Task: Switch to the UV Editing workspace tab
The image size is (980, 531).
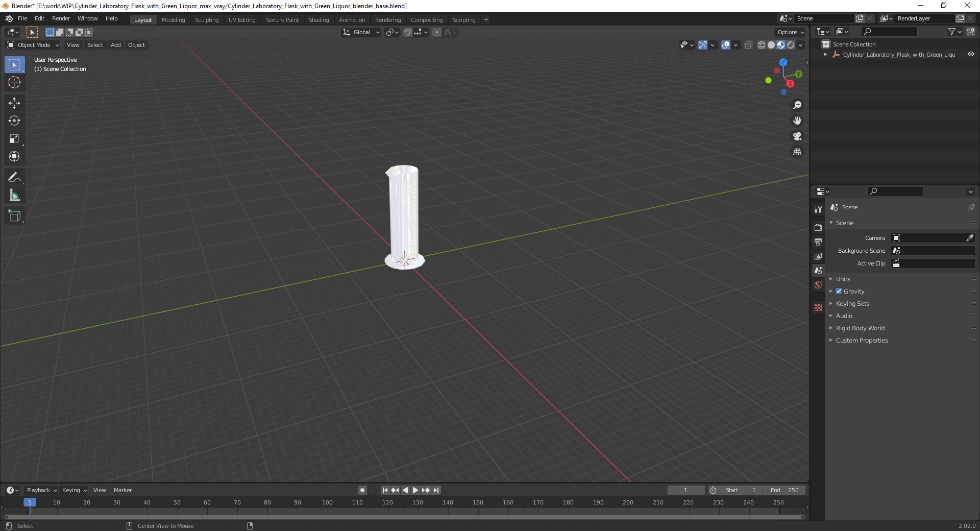Action: pyautogui.click(x=242, y=20)
